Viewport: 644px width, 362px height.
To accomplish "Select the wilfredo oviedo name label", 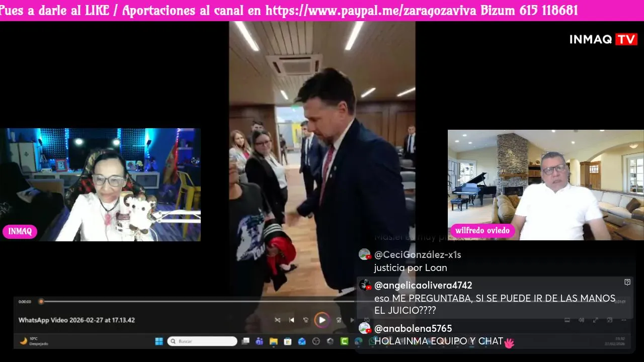I will click(x=482, y=231).
